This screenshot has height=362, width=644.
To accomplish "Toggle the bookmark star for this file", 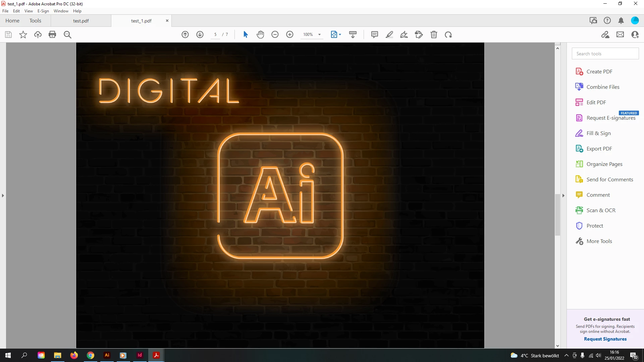I will [23, 35].
